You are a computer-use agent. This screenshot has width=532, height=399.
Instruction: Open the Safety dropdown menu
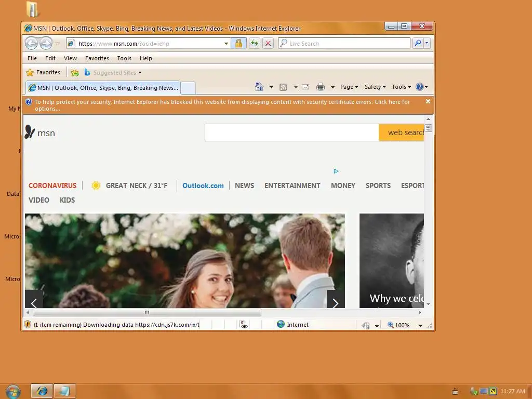[375, 87]
